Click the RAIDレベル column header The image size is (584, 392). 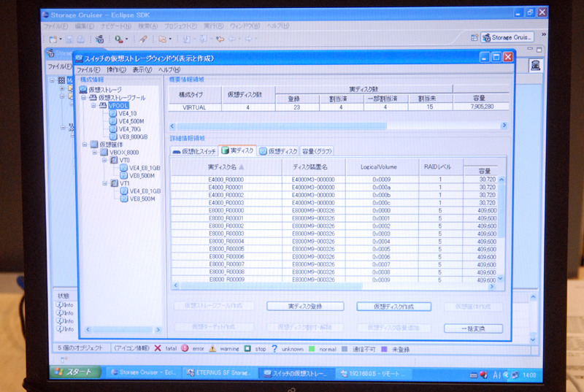441,167
